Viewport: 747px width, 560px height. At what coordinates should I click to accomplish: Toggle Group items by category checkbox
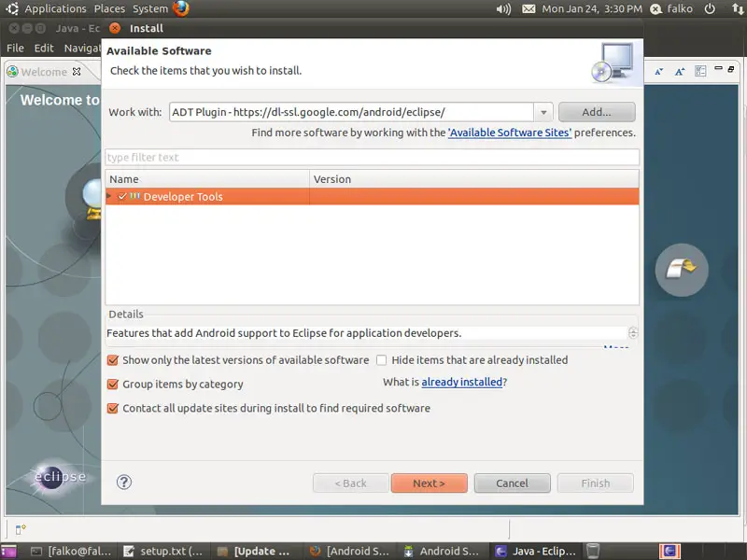coord(113,384)
